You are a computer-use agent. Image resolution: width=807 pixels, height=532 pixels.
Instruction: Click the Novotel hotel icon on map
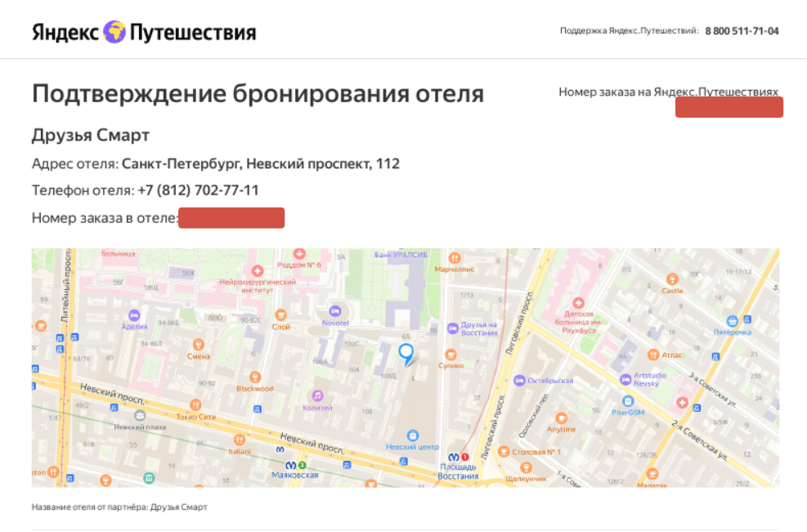coord(334,312)
